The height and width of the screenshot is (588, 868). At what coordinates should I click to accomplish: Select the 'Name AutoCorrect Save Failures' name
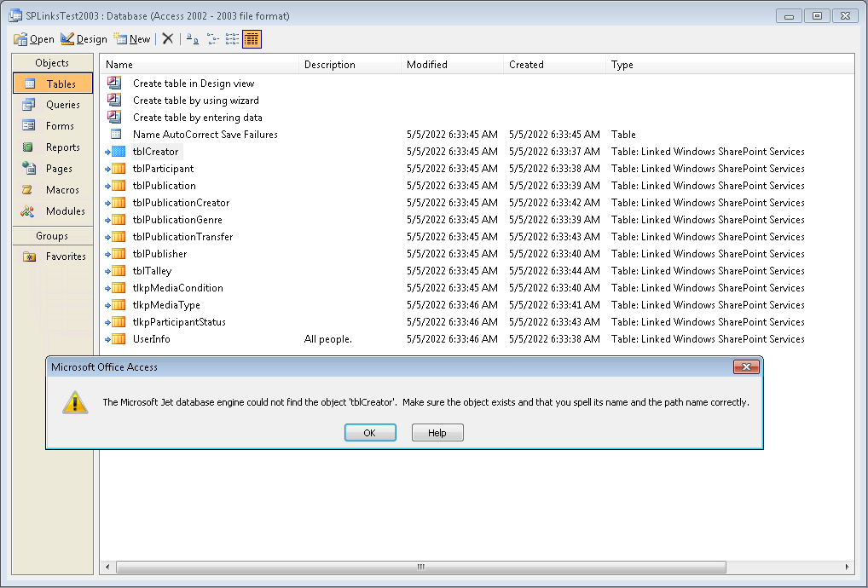click(x=205, y=135)
